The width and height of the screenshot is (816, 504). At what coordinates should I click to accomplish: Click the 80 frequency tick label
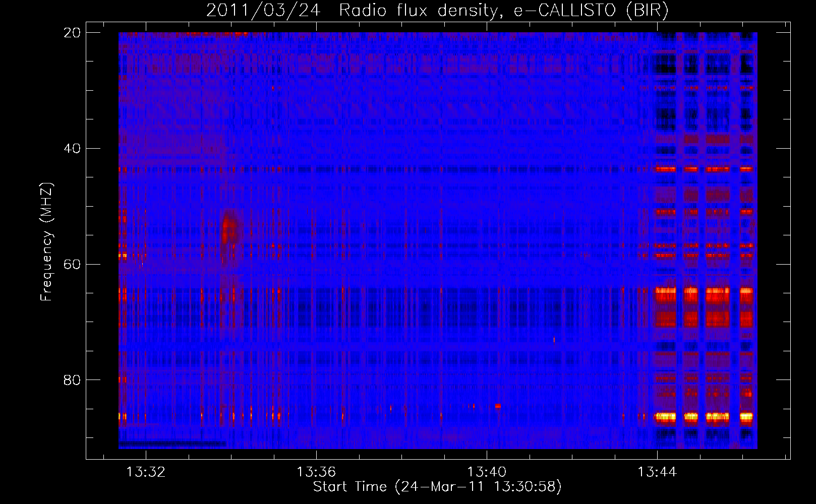(x=72, y=380)
